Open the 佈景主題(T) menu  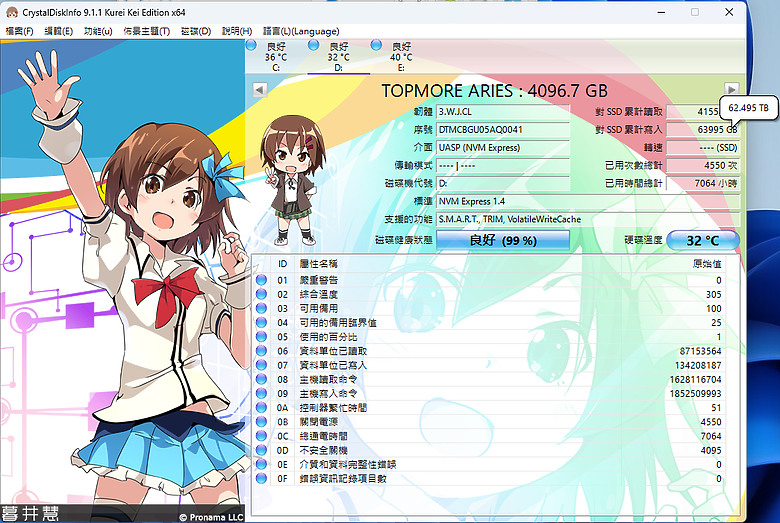point(147,31)
